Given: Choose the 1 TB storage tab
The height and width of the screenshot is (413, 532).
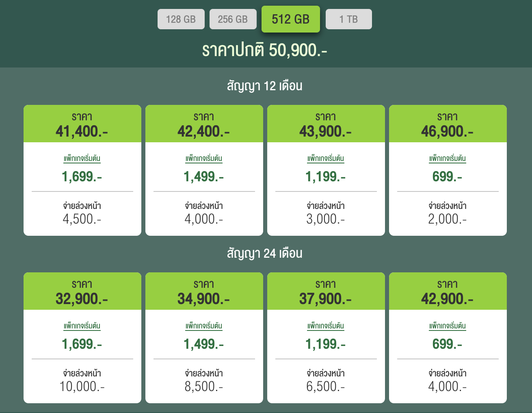Looking at the screenshot, I should [348, 19].
